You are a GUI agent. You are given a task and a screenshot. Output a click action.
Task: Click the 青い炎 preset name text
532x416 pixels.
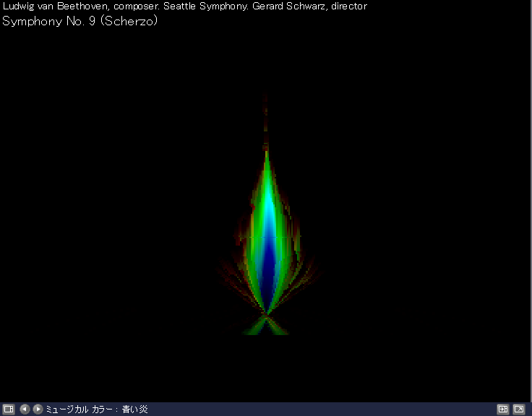pyautogui.click(x=134, y=409)
